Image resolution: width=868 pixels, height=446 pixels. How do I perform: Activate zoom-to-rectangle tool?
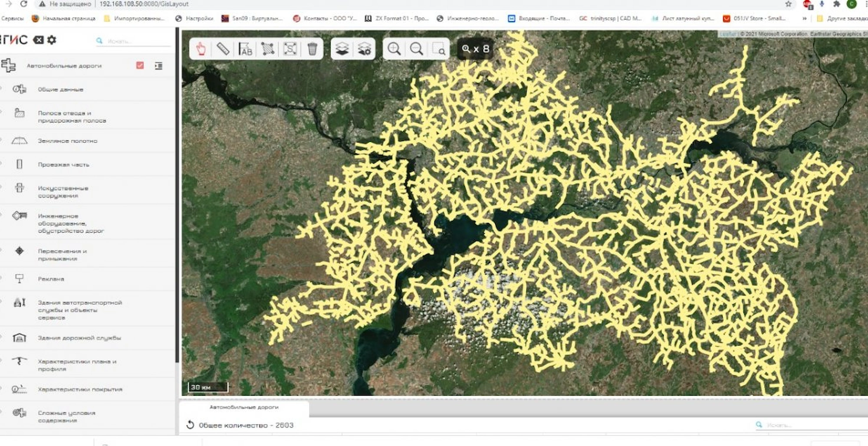point(439,49)
